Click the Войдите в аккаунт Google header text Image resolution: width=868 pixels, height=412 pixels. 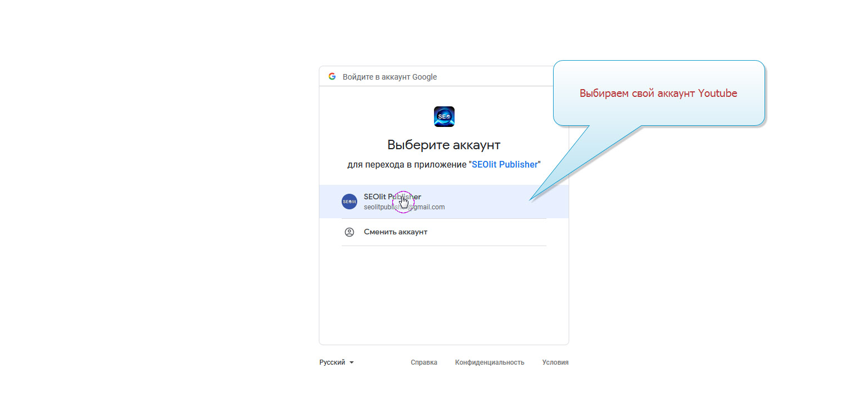point(389,77)
